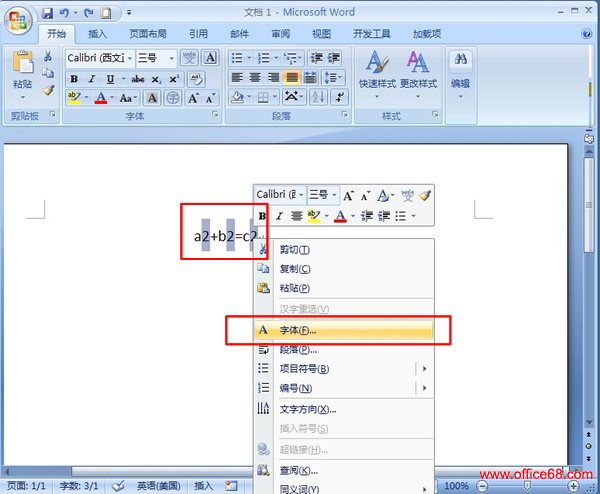Click the zoom in plus button
This screenshot has height=494, width=600.
(x=573, y=486)
